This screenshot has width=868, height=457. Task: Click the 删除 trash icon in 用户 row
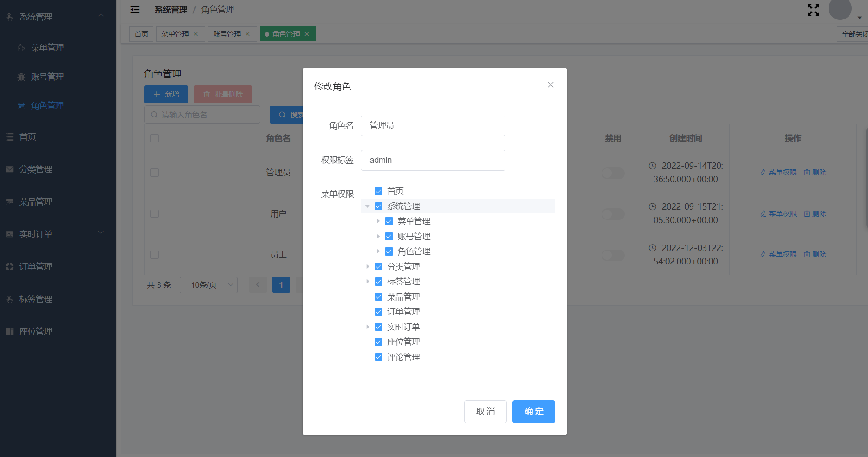807,214
